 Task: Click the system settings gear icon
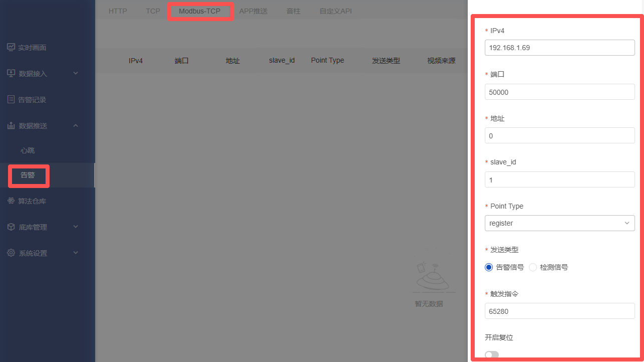pos(11,253)
